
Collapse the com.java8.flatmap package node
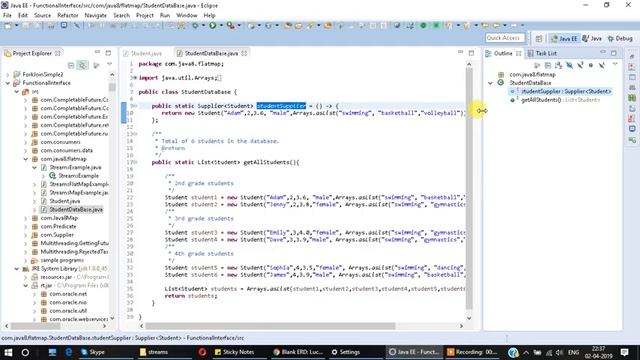pyautogui.click(x=26, y=159)
